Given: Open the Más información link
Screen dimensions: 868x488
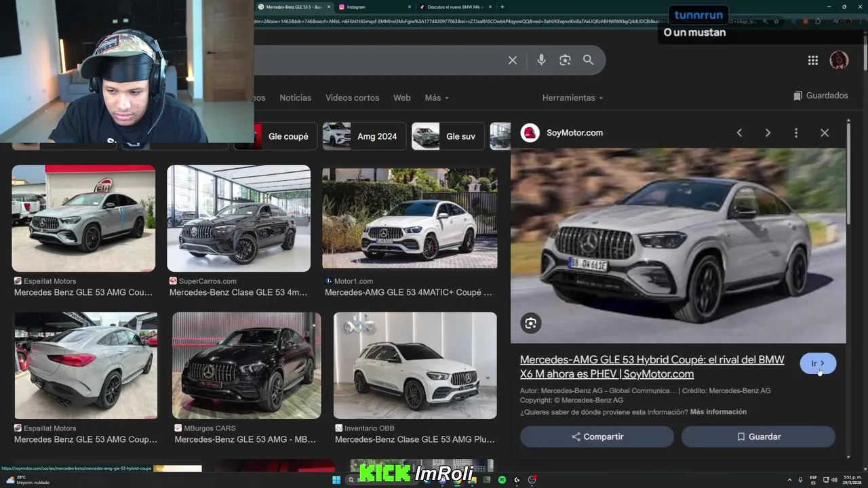Looking at the screenshot, I should pyautogui.click(x=718, y=412).
